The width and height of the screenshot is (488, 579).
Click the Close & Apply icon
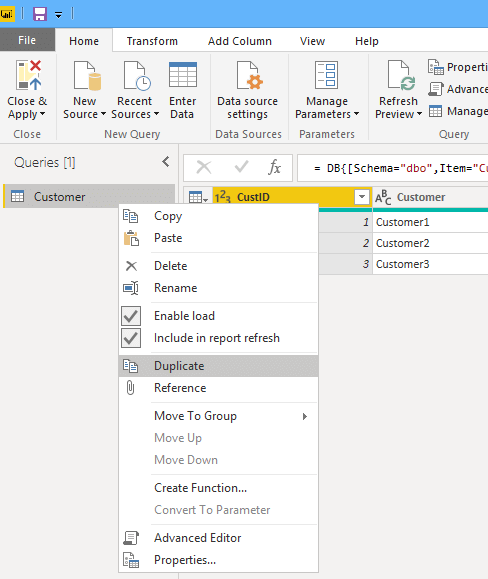28,75
